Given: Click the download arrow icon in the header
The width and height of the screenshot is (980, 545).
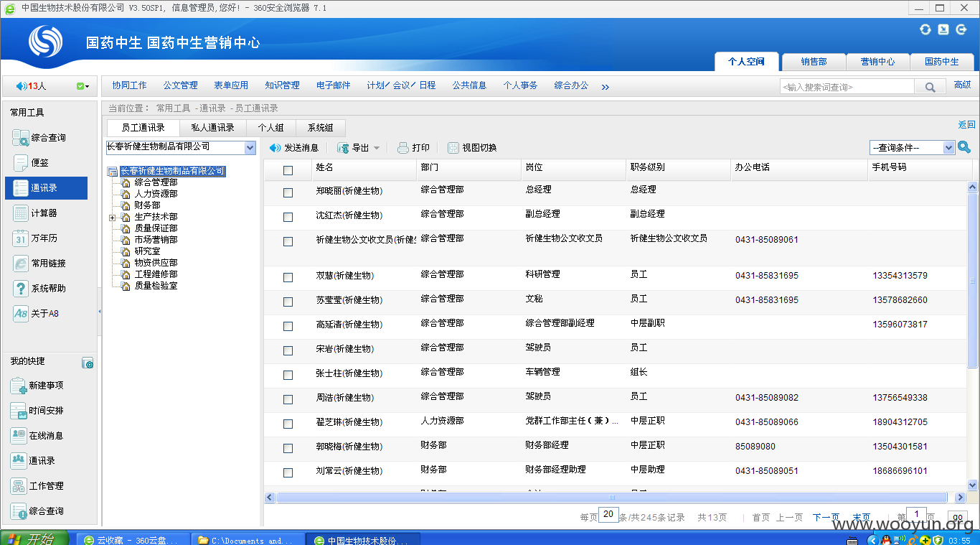Looking at the screenshot, I should click(943, 29).
